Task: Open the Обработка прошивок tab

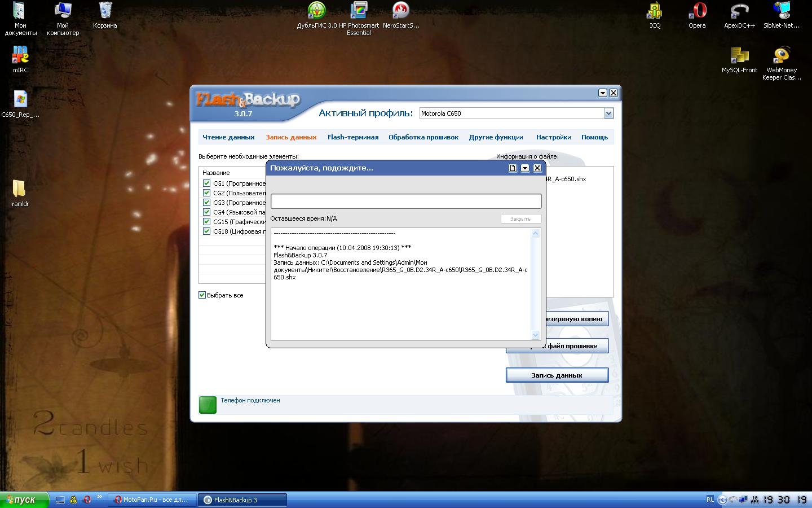Action: pos(423,137)
